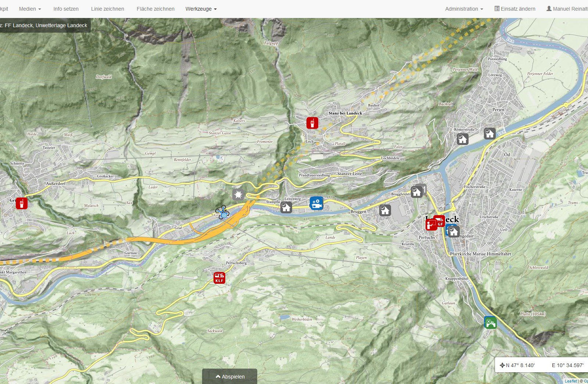Screen dimensions: 588x384
Task: Click the crosshair icon beside coordinates
Action: [x=502, y=365]
